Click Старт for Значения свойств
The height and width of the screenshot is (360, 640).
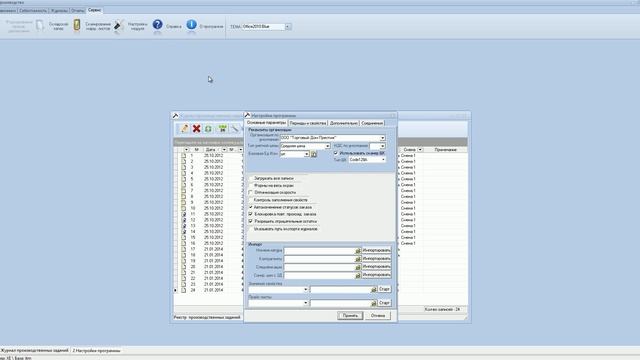tap(384, 289)
